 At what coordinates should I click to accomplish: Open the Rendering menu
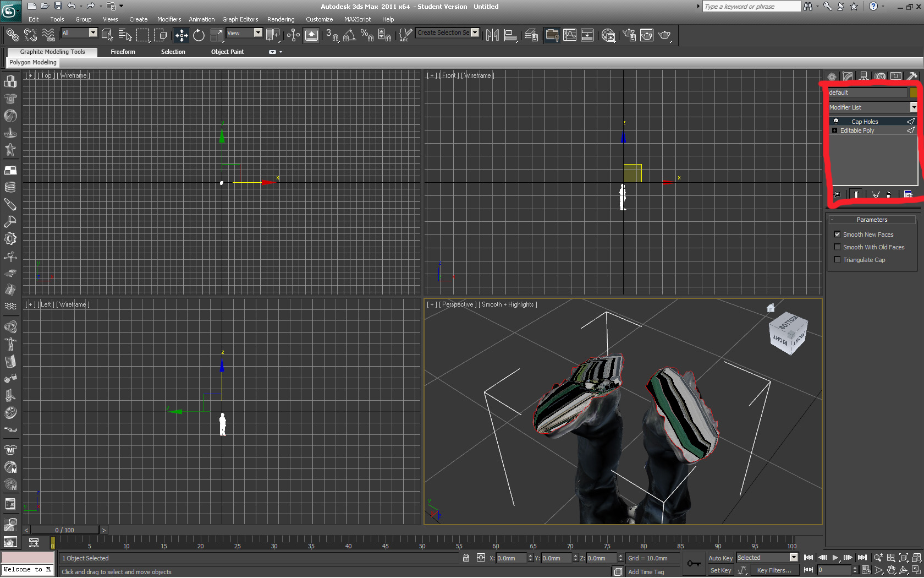click(280, 19)
